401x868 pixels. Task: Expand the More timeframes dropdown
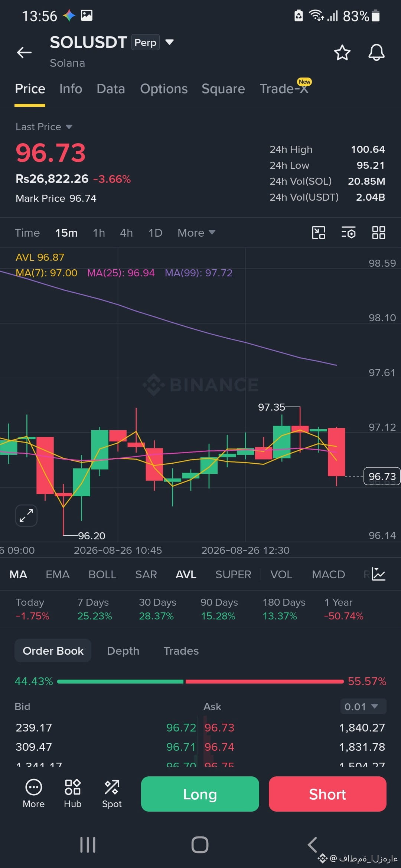pyautogui.click(x=196, y=233)
